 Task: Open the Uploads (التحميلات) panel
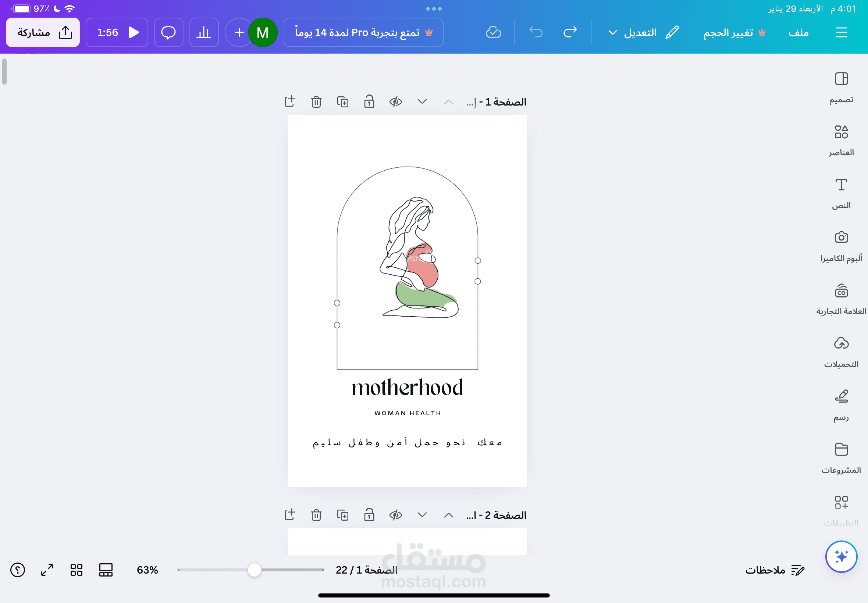click(841, 352)
